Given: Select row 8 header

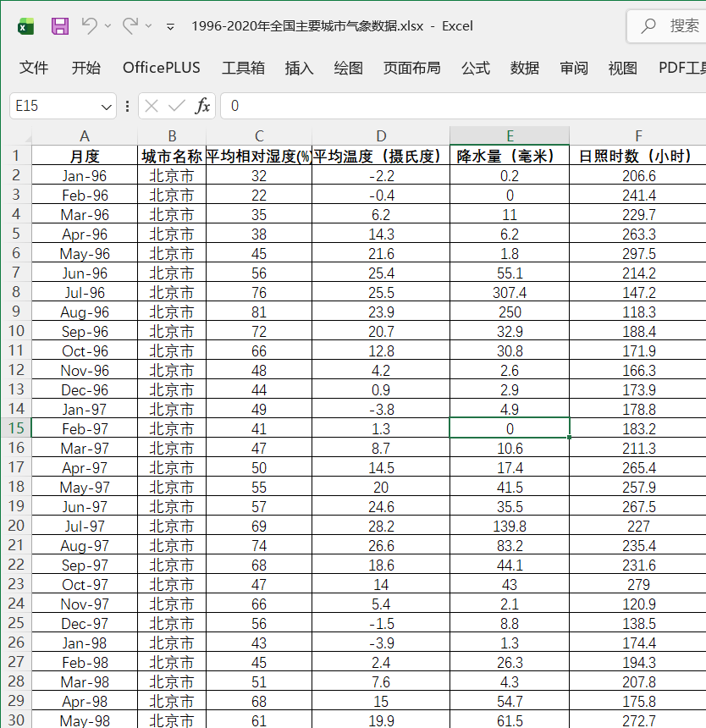Looking at the screenshot, I should pyautogui.click(x=16, y=291).
